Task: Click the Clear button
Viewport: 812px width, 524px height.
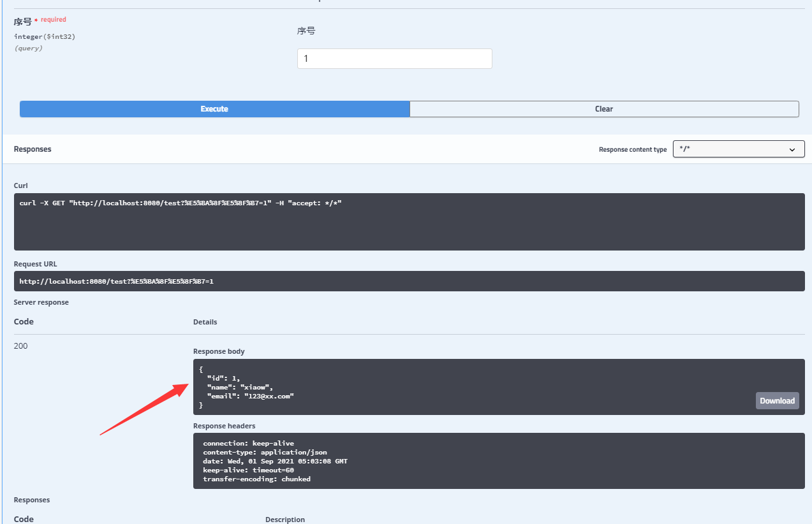Action: (x=604, y=109)
